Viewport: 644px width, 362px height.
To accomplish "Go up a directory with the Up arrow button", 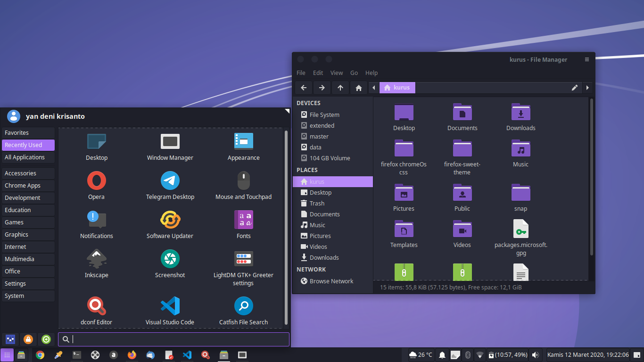I will click(x=340, y=87).
